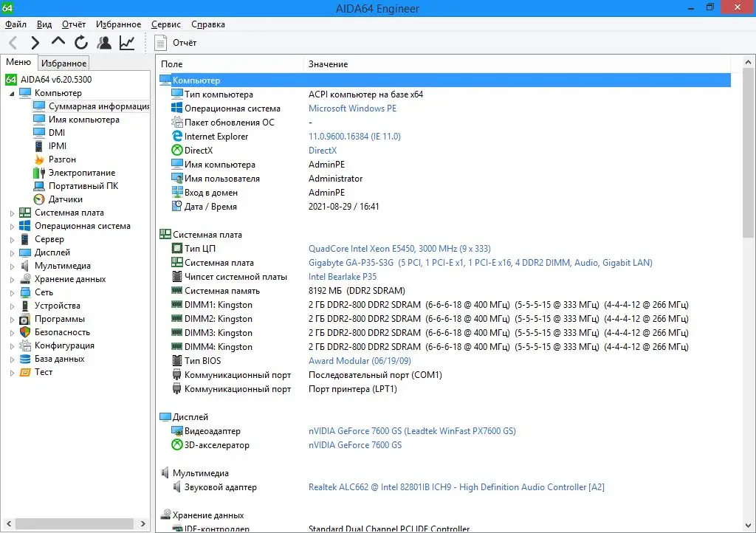
Task: Go forward with the right arrow toolbar icon
Action: coord(35,43)
